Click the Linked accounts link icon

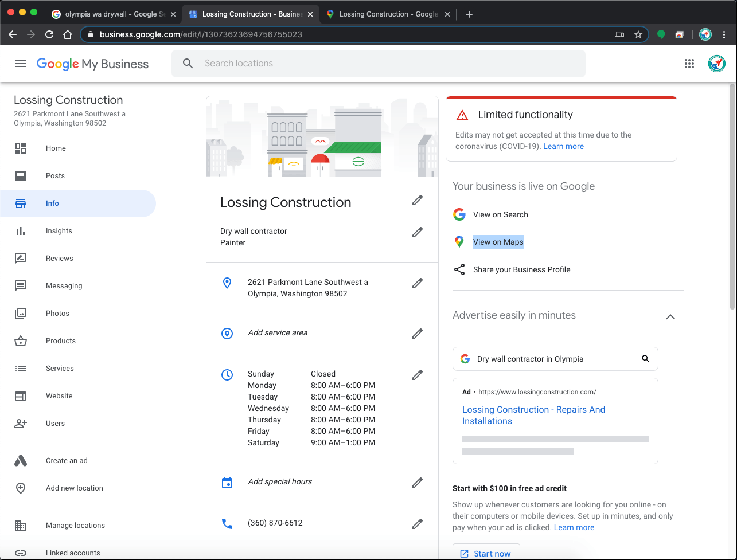[21, 553]
